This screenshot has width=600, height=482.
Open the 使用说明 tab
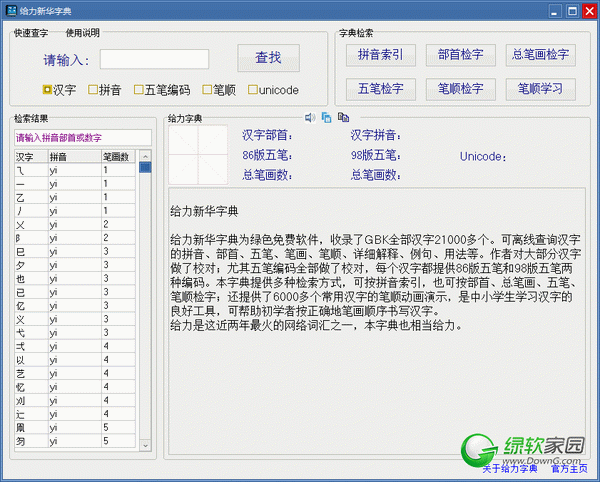pyautogui.click(x=83, y=33)
